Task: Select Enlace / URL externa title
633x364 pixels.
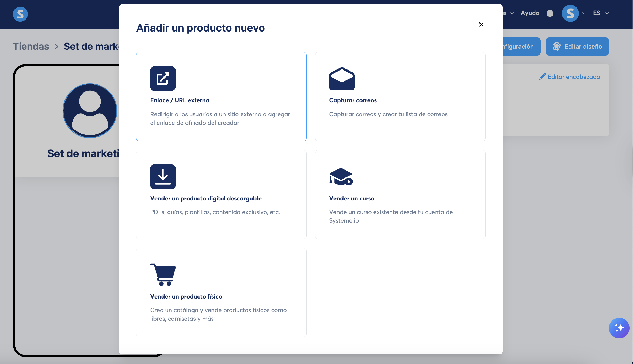Action: coord(180,100)
